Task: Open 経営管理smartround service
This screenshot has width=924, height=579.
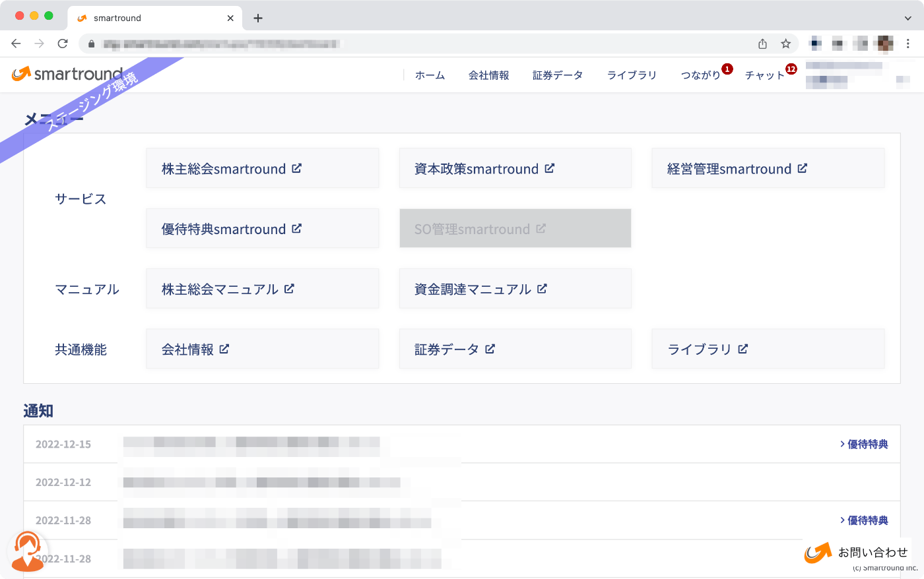Action: click(x=768, y=168)
